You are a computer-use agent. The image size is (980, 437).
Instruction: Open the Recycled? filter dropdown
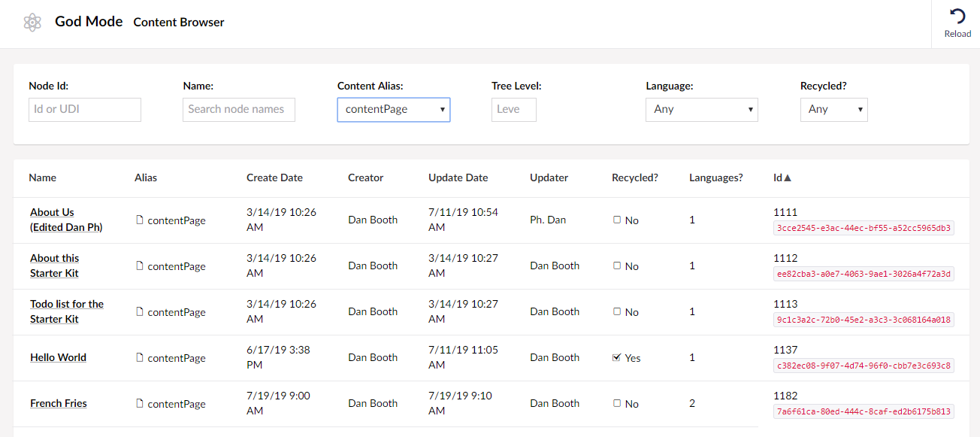point(834,109)
